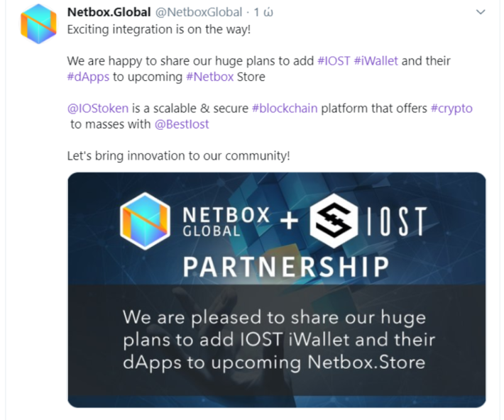Visit the @IOStoken mention

pos(98,109)
